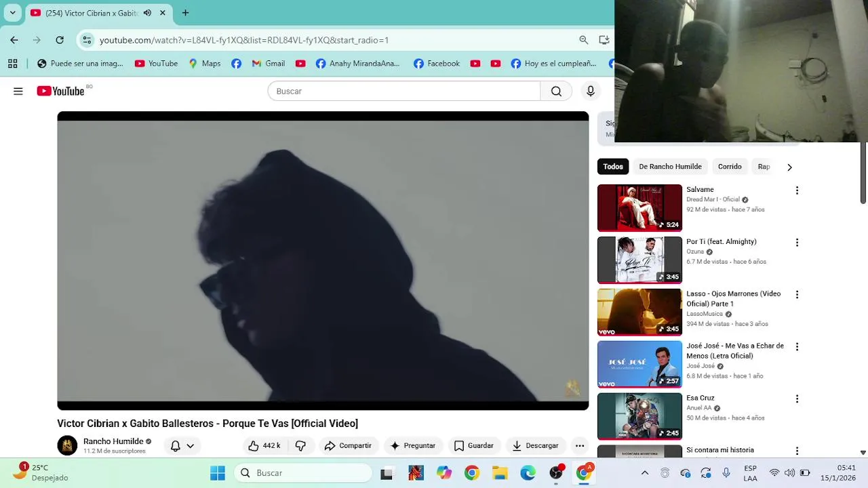Open the Lasso Ojos Marrones video title

733,299
